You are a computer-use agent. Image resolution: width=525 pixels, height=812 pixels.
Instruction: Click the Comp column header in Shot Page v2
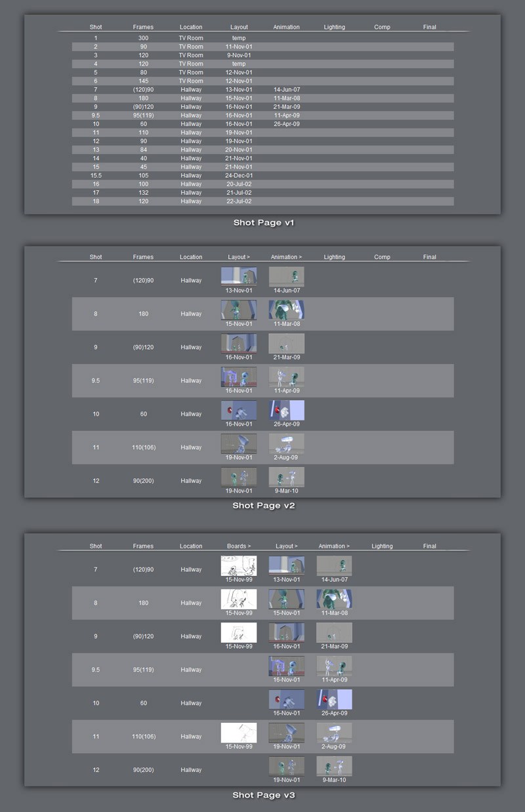click(x=382, y=257)
